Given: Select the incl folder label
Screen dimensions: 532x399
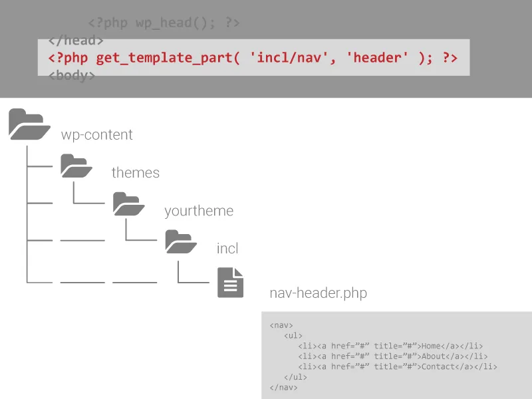Looking at the screenshot, I should [227, 248].
